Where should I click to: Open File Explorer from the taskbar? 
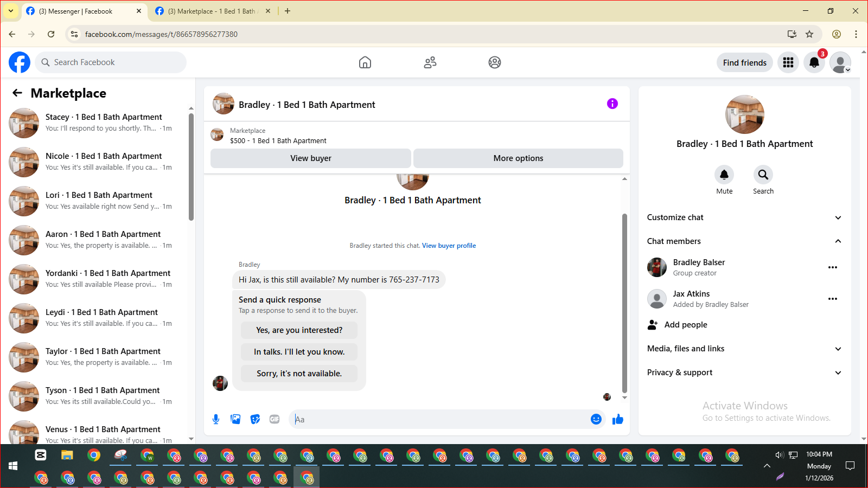coord(67,455)
